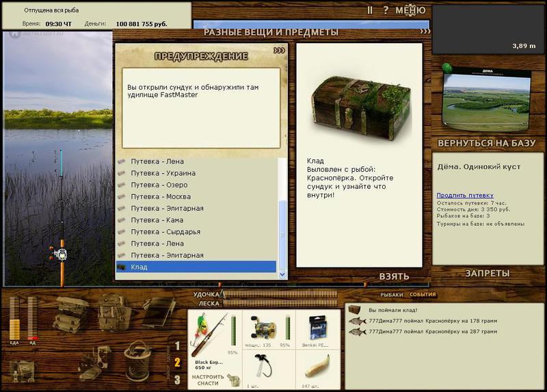547x392 pixels.
Task: Click the >>> arrows in ПРЕДУПРЕЖДЕНИЕ dialog
Action: coord(279,51)
